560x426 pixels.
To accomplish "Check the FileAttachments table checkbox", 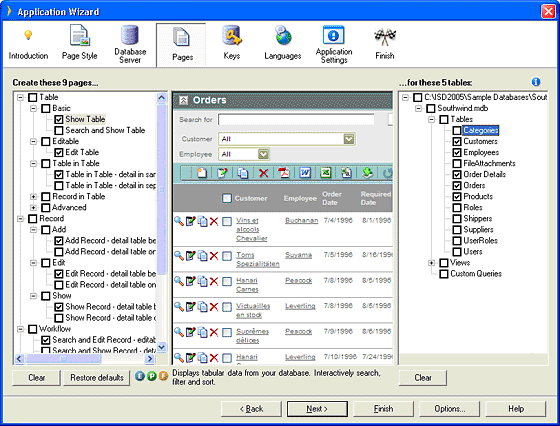I will pyautogui.click(x=457, y=164).
